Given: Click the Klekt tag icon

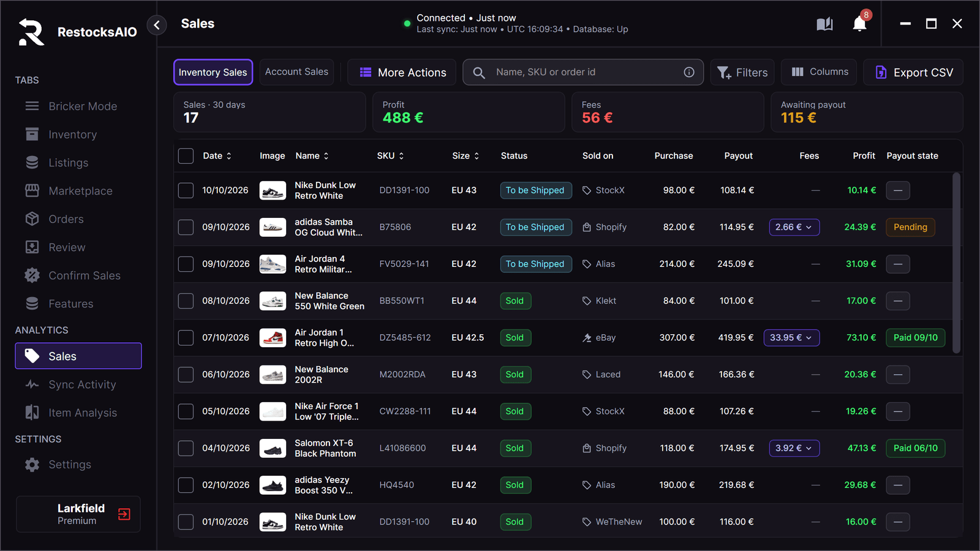Looking at the screenshot, I should (x=587, y=301).
